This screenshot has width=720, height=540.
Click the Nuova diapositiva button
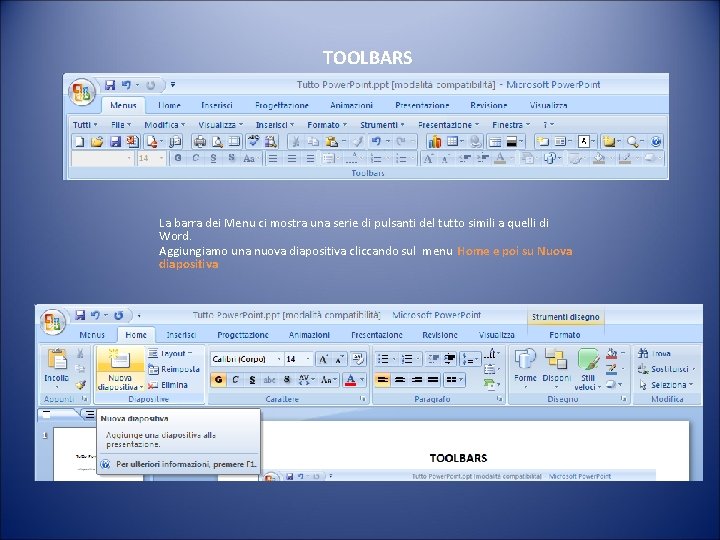[x=120, y=369]
